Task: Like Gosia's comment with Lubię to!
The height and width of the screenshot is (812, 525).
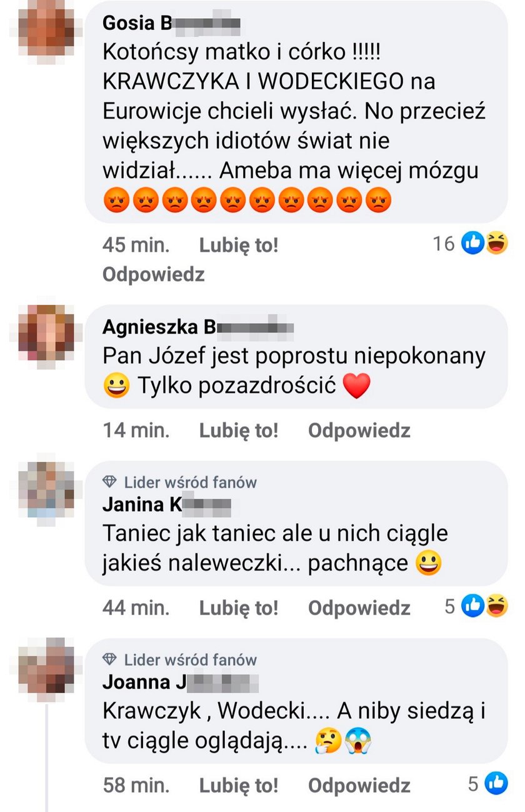Action: point(239,245)
